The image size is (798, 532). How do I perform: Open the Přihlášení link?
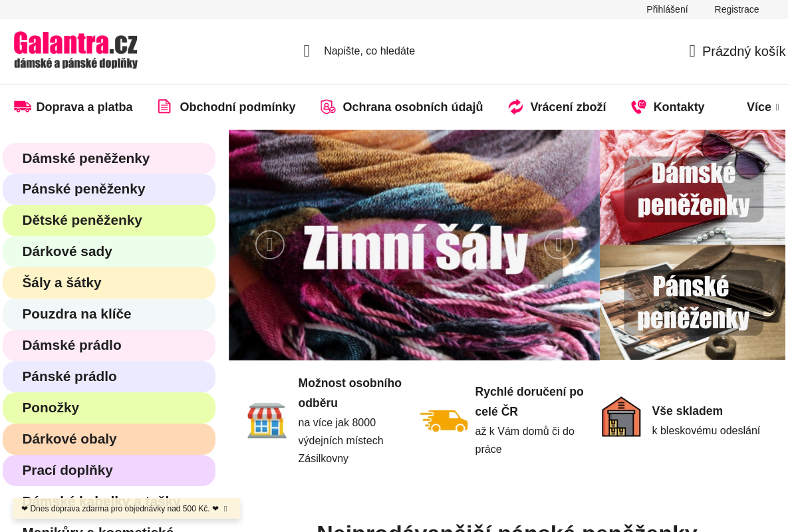[x=667, y=9]
